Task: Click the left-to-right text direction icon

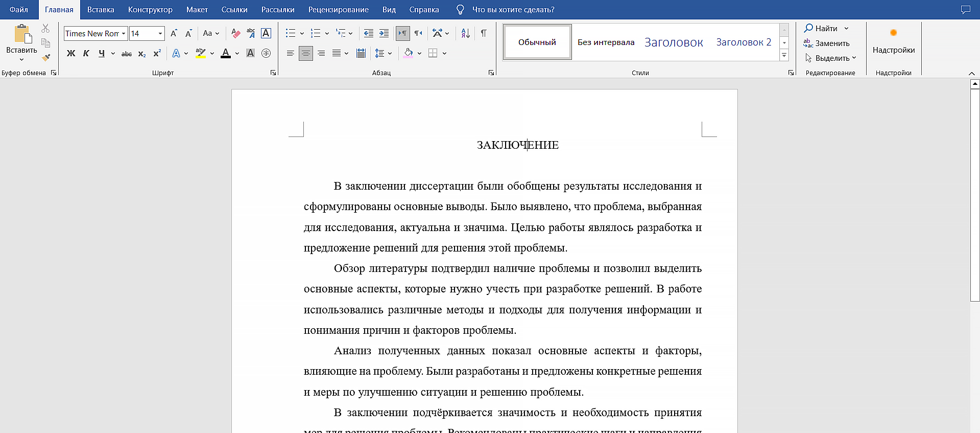Action: point(402,33)
